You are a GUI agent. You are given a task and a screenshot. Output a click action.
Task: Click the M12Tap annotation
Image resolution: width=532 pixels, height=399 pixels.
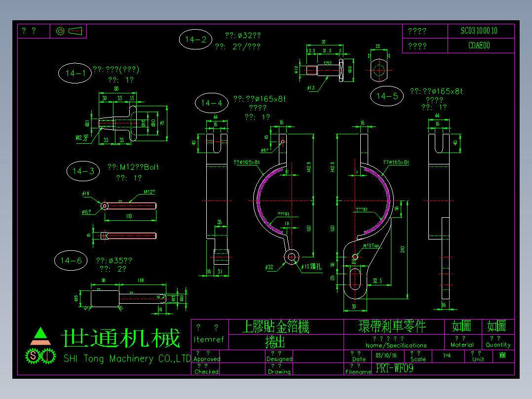tap(371, 245)
